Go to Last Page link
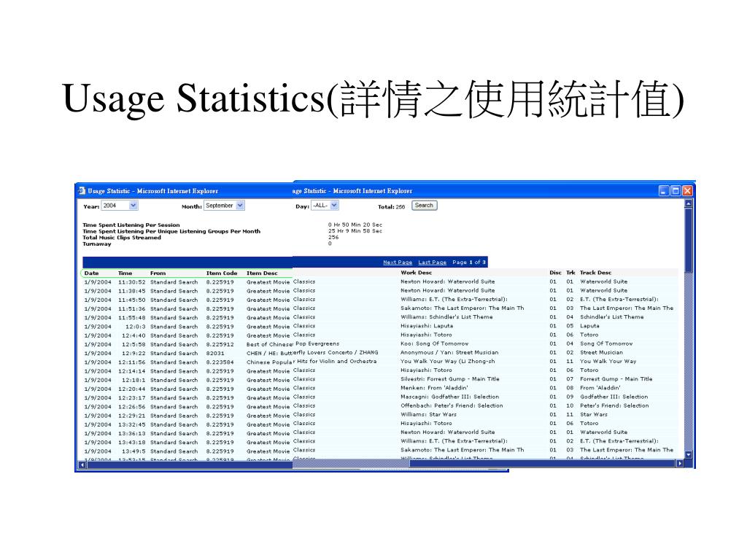747x560 pixels. click(432, 262)
